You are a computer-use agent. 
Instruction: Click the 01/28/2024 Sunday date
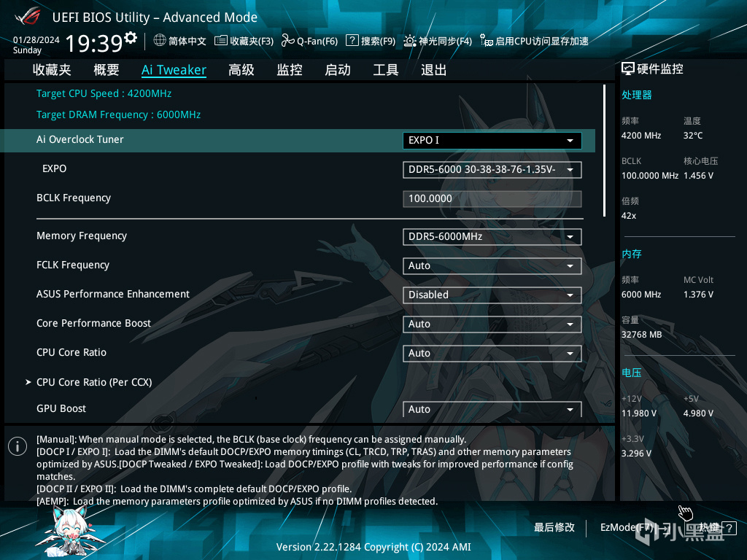click(36, 44)
